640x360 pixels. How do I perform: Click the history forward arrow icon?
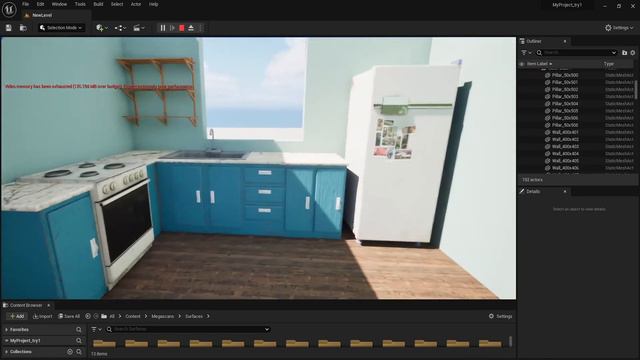[x=96, y=316]
